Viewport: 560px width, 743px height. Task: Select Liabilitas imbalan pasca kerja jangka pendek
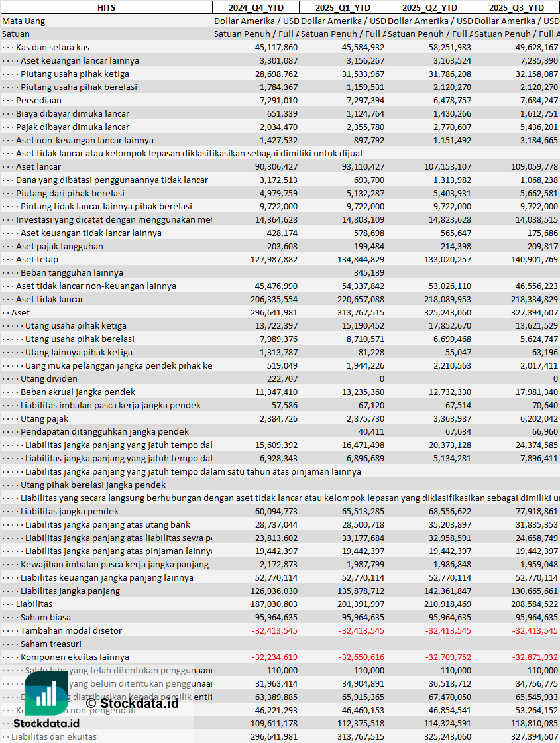[111, 406]
